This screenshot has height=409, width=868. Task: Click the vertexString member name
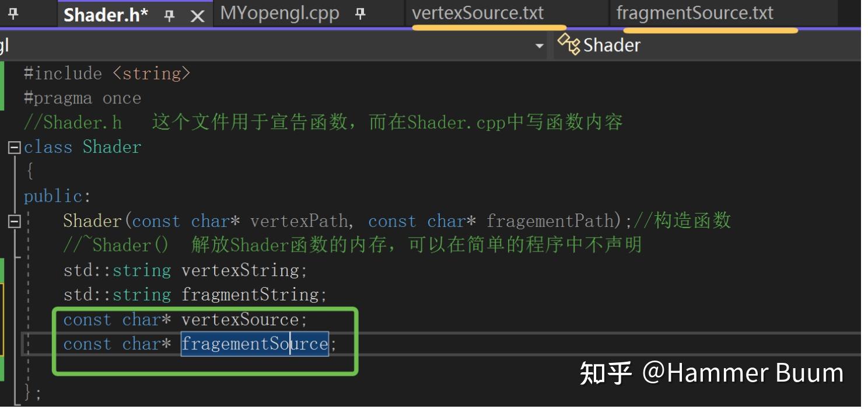pyautogui.click(x=240, y=270)
